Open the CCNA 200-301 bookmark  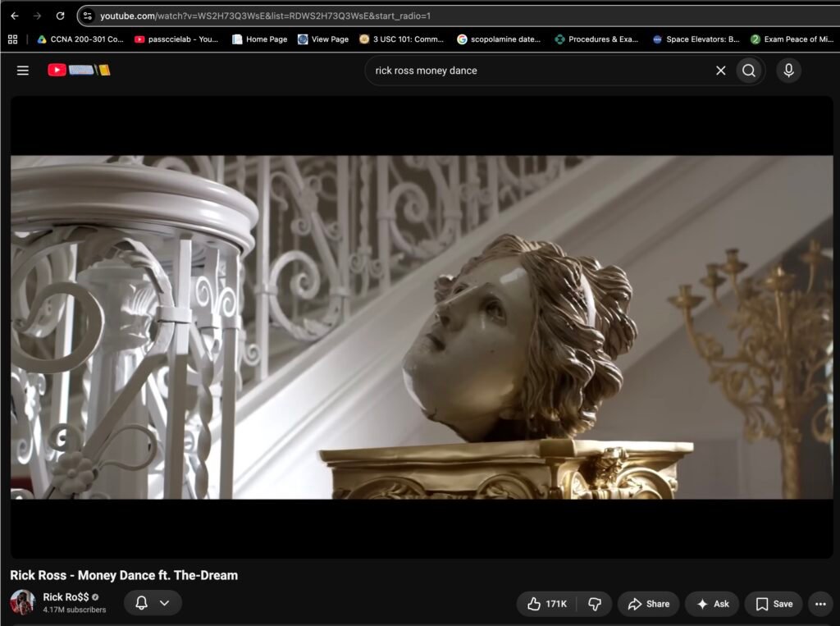(x=80, y=39)
